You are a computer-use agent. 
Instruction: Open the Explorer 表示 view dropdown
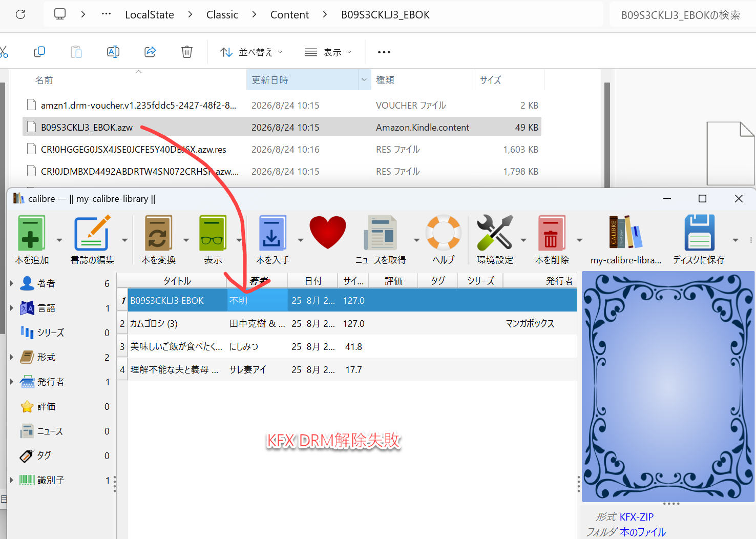pyautogui.click(x=328, y=52)
